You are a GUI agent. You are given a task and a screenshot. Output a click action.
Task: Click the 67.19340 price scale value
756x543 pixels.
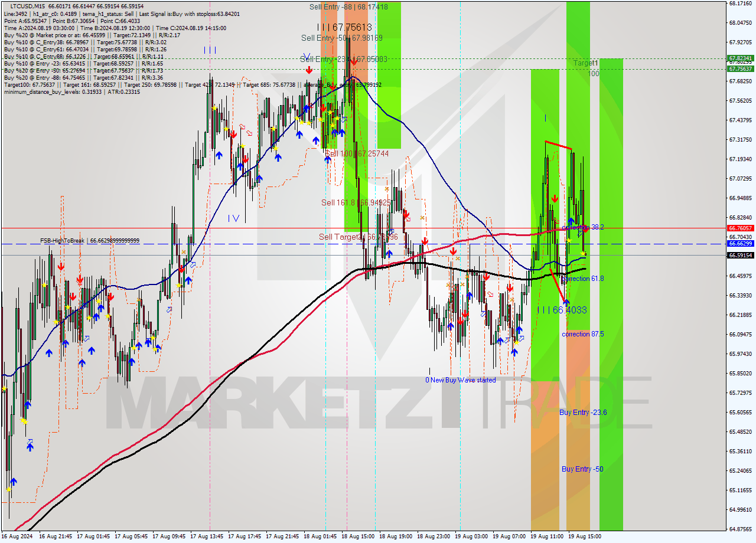[740, 159]
